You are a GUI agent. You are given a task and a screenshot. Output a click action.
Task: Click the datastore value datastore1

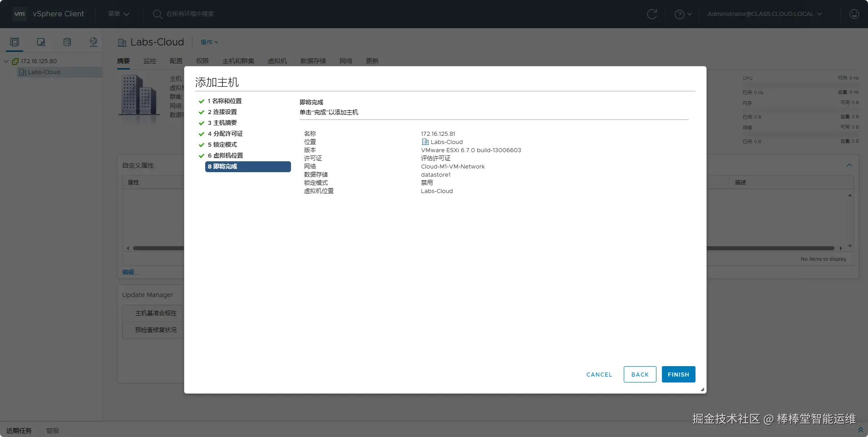436,175
